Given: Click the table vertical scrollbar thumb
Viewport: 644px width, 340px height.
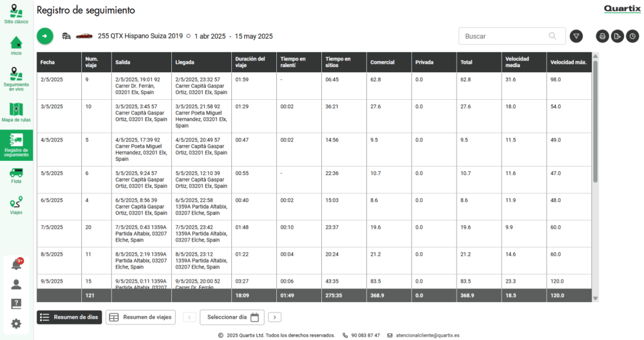Looking at the screenshot, I should pos(595,121).
